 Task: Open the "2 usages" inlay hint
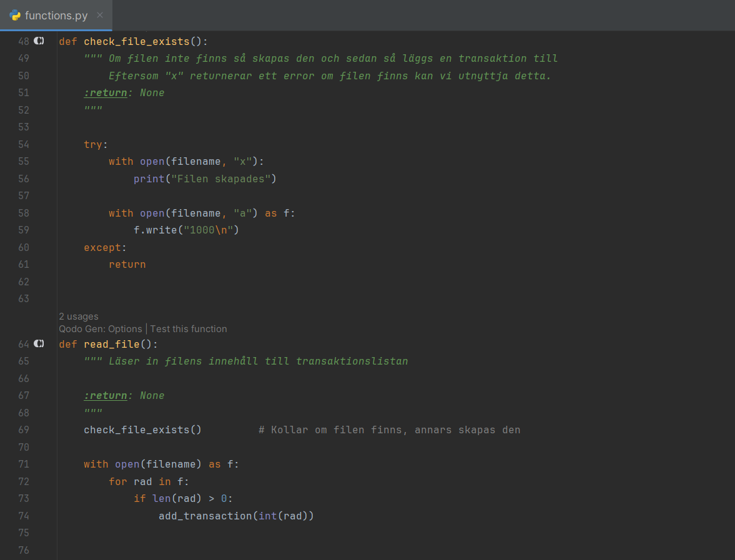[78, 317]
